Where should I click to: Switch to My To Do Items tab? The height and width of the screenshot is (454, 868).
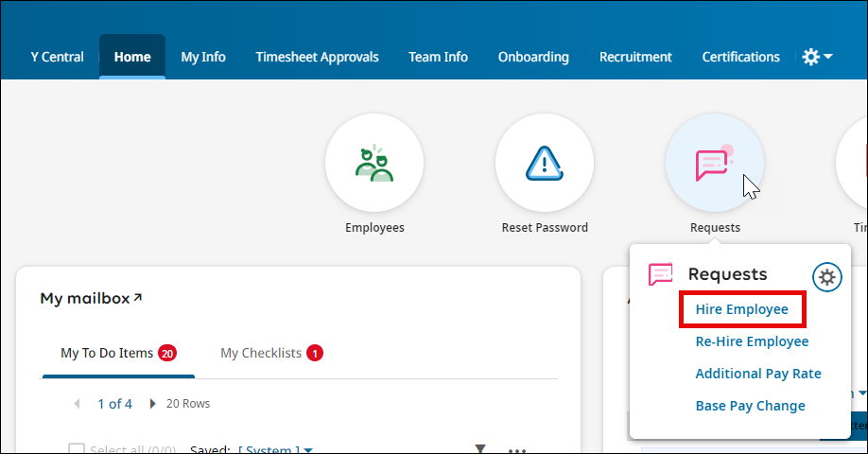coord(118,353)
